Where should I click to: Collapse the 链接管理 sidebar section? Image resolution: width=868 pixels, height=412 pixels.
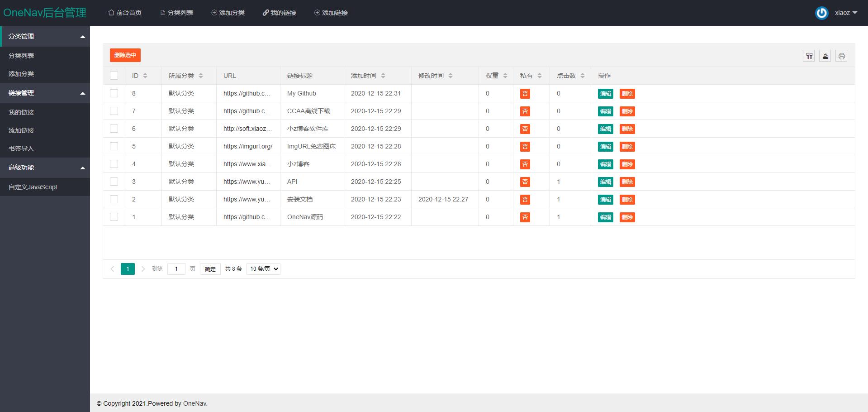[x=45, y=93]
